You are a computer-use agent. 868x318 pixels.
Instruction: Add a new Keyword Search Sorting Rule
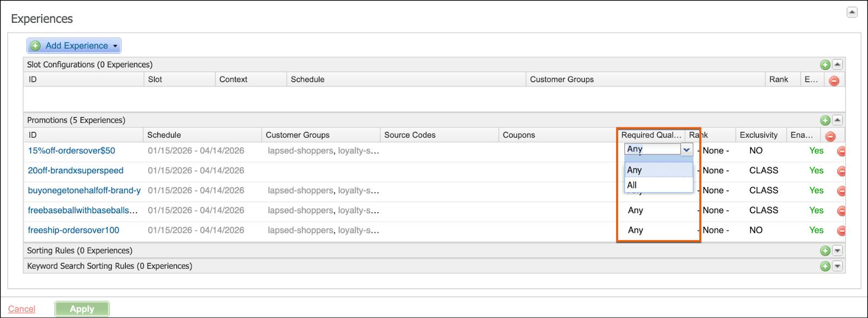825,266
